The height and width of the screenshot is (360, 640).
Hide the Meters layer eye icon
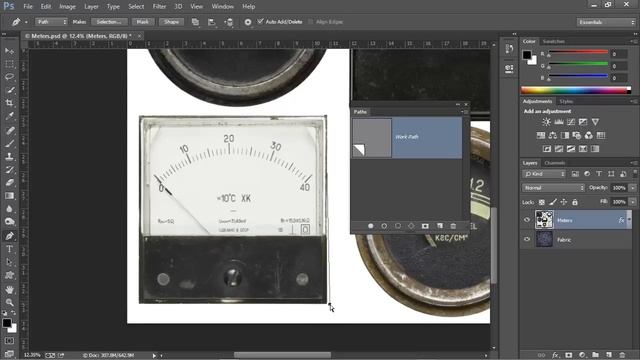[527, 220]
